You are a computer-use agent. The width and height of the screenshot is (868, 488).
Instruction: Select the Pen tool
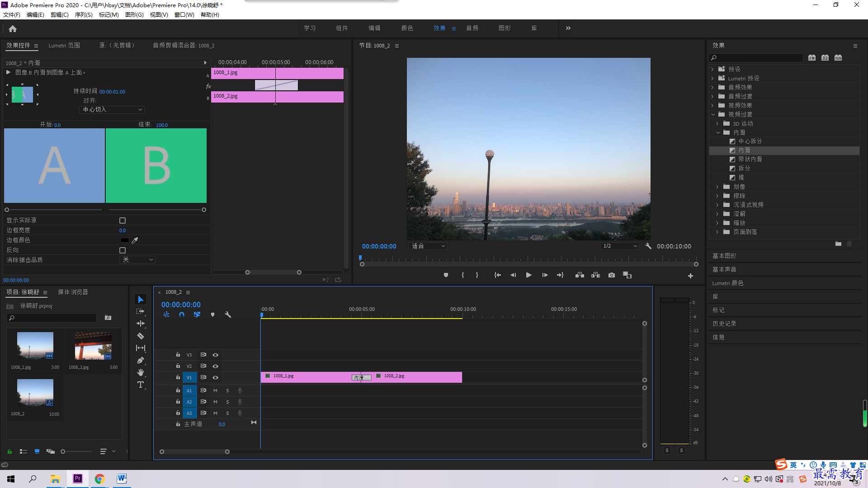141,360
